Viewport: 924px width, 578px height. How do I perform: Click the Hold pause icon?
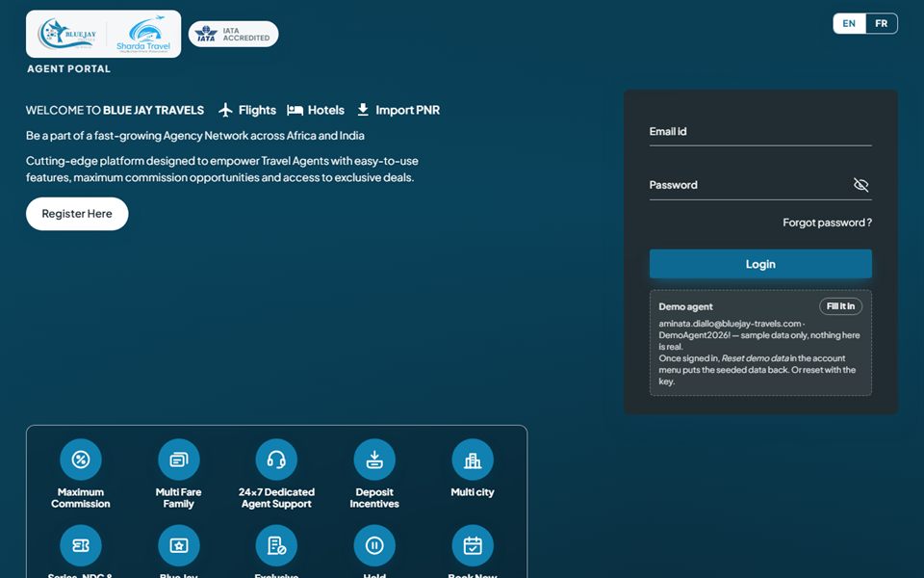(374, 545)
